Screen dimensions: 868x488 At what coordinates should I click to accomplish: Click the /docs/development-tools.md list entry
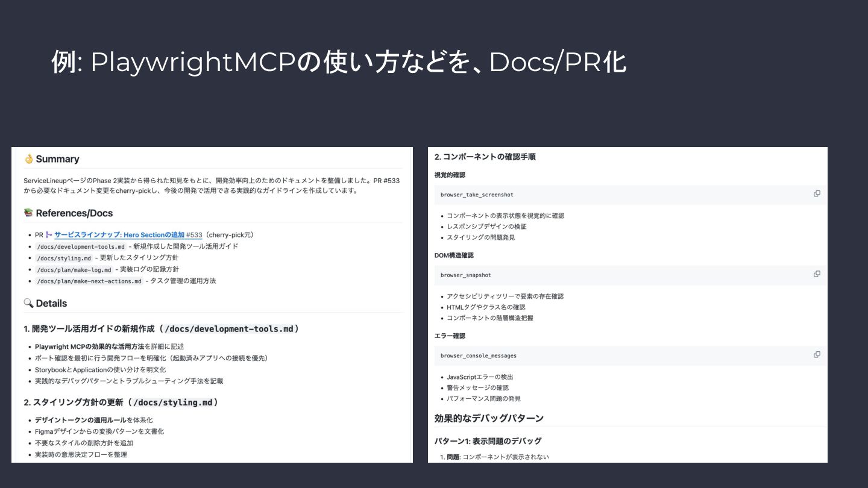tap(137, 246)
